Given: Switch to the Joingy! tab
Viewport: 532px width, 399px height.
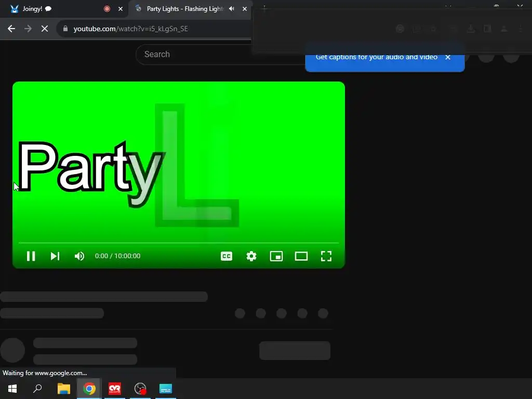Looking at the screenshot, I should click(x=64, y=9).
